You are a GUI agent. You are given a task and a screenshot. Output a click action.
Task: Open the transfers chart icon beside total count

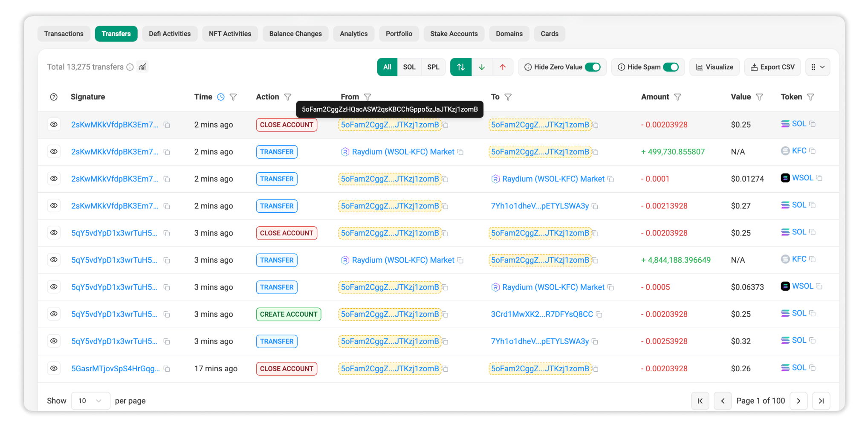[142, 67]
